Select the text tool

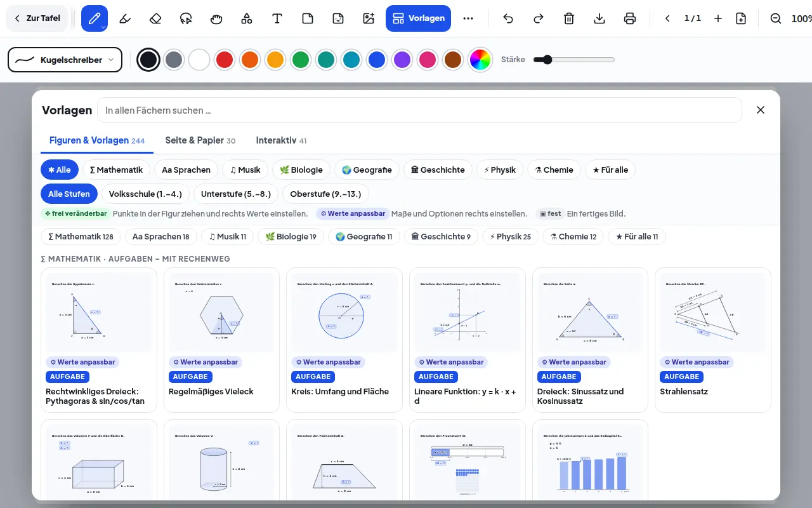(x=277, y=18)
